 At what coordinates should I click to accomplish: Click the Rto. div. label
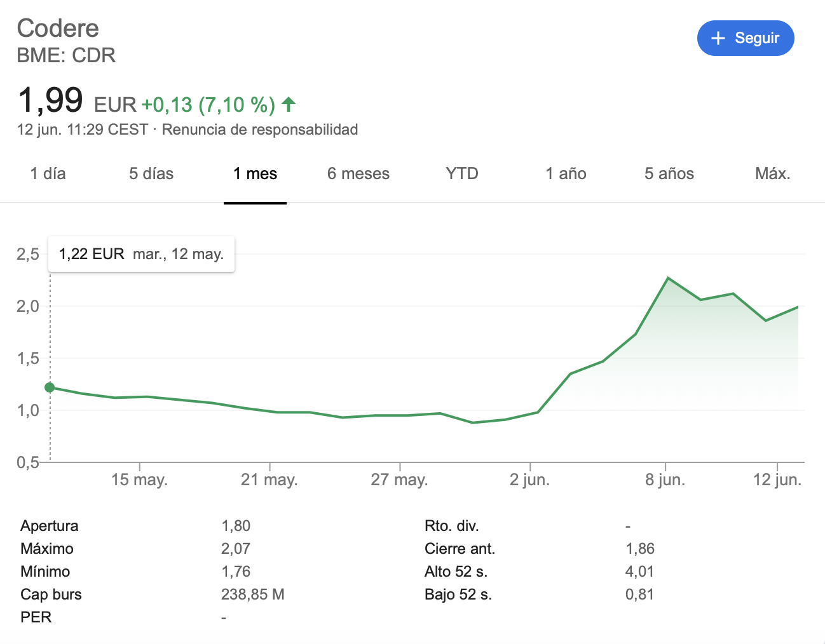point(452,526)
